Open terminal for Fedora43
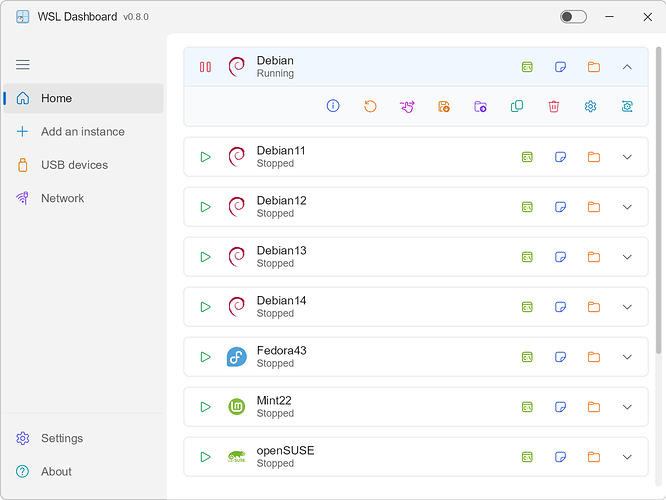Viewport: 666px width, 500px height. click(x=527, y=357)
